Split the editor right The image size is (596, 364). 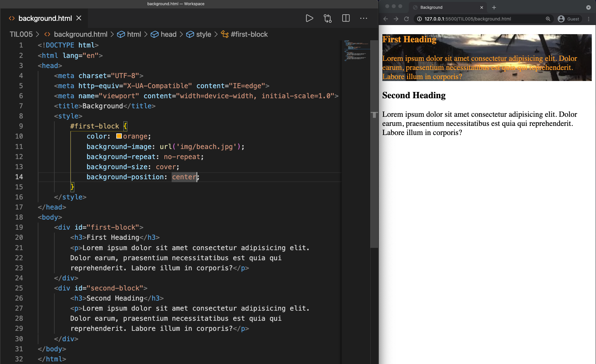(346, 18)
